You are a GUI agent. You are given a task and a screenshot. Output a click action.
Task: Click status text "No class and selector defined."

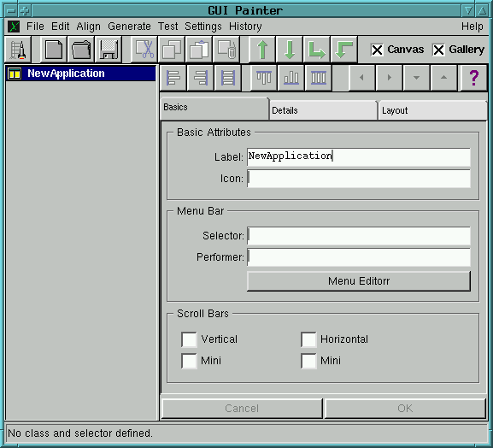[80, 433]
